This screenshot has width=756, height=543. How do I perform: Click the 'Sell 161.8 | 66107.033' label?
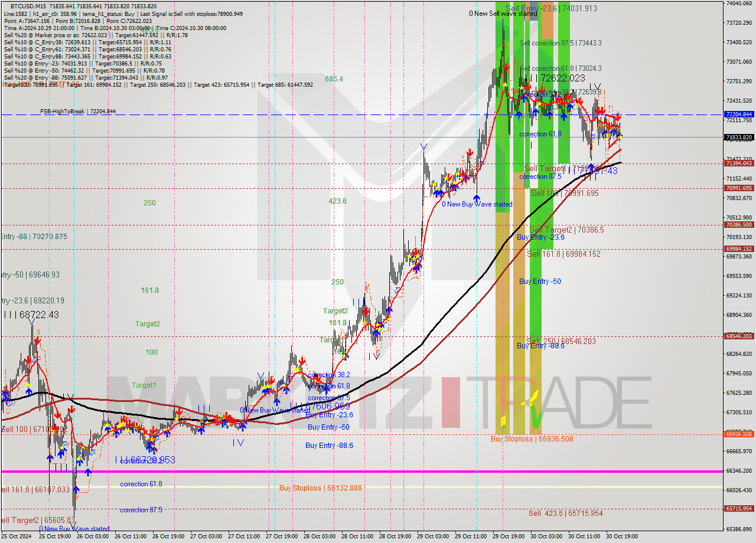tap(35, 489)
